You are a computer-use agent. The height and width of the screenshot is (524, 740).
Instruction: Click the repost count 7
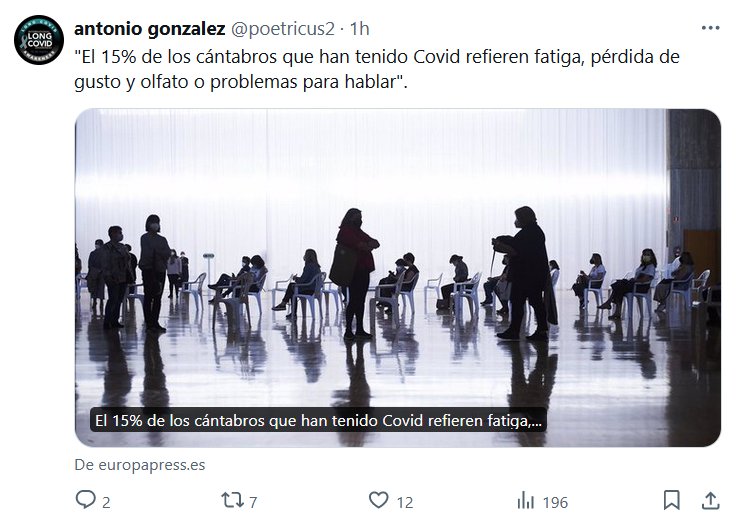point(253,502)
